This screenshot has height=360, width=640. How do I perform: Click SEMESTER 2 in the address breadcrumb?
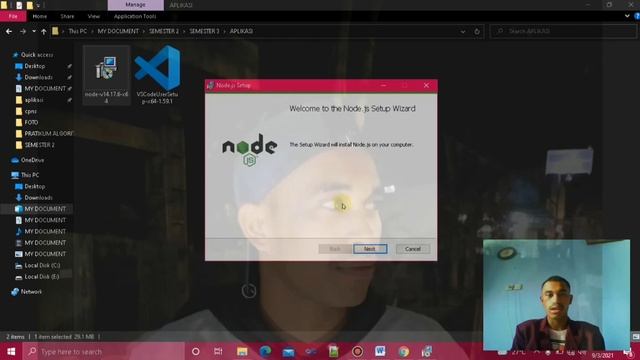click(x=164, y=31)
